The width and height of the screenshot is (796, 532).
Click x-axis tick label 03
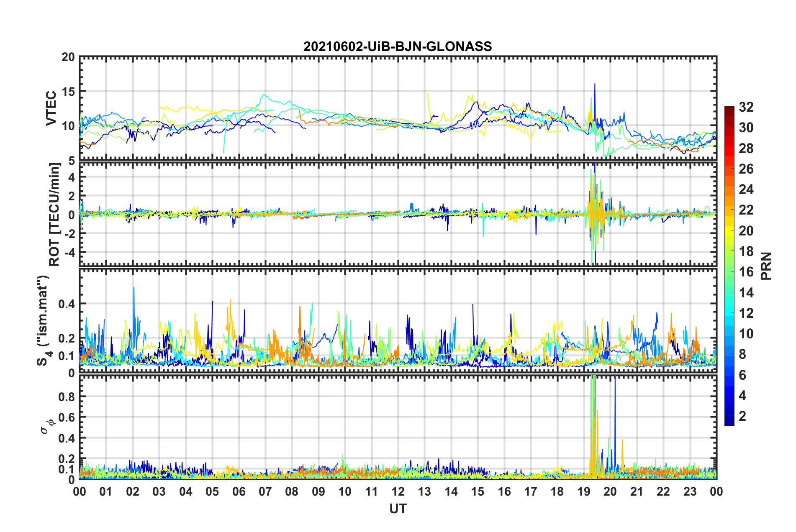point(159,491)
